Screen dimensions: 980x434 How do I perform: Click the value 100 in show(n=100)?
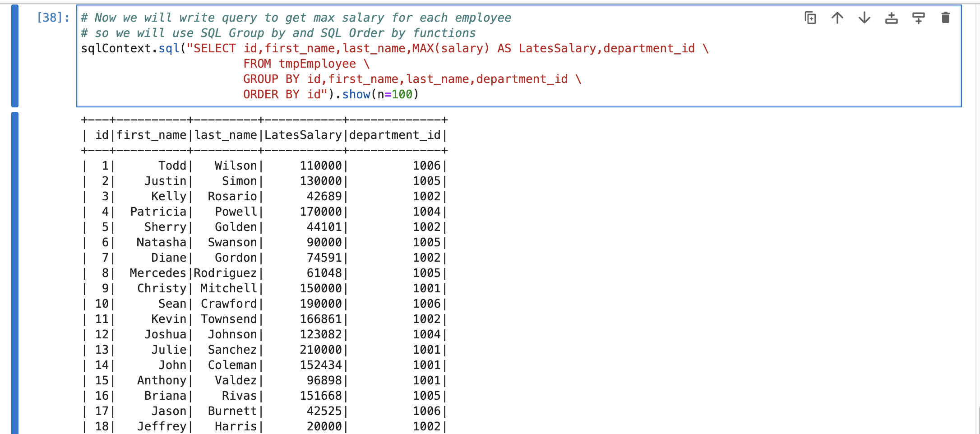click(402, 95)
